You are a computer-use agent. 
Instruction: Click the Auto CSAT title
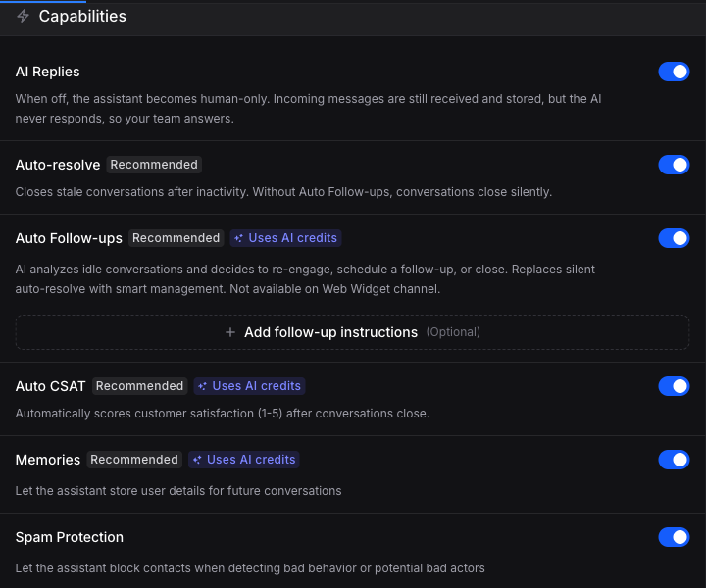tap(50, 386)
